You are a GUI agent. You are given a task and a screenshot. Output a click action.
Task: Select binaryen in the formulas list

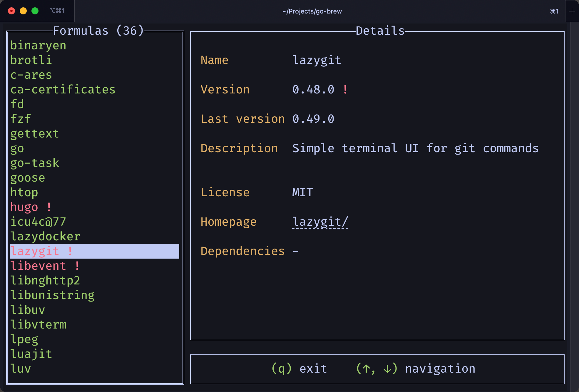pyautogui.click(x=95, y=46)
